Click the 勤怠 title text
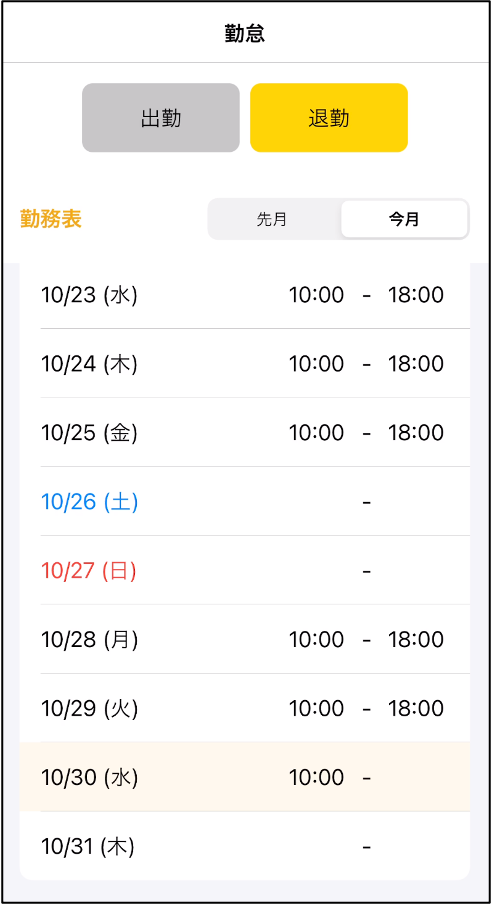The width and height of the screenshot is (492, 904). [245, 33]
